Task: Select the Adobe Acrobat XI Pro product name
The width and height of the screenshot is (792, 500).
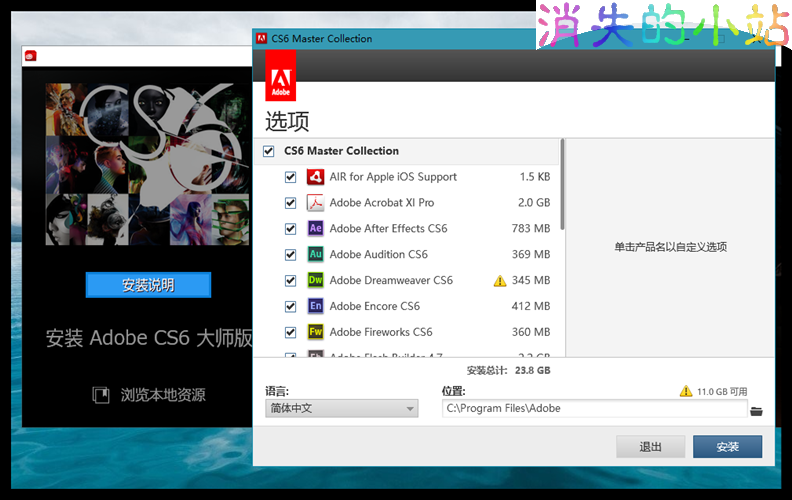Action: (382, 203)
